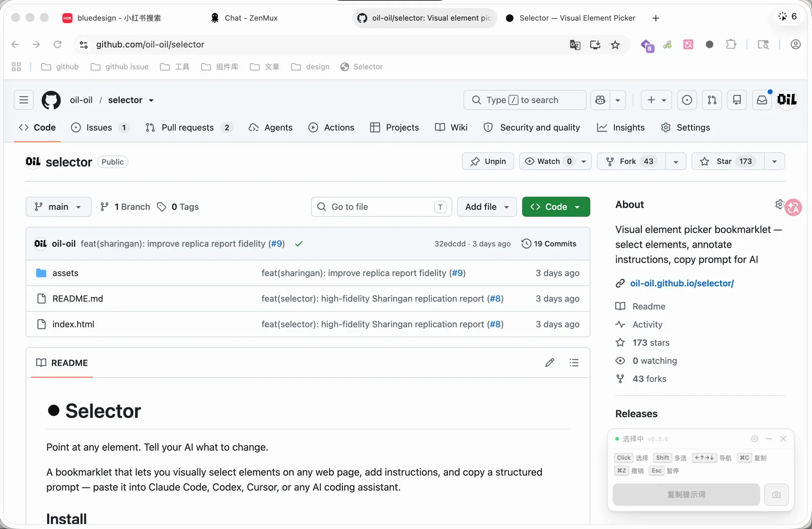Open the Copilot chat icon in header
The image size is (812, 529).
click(600, 100)
